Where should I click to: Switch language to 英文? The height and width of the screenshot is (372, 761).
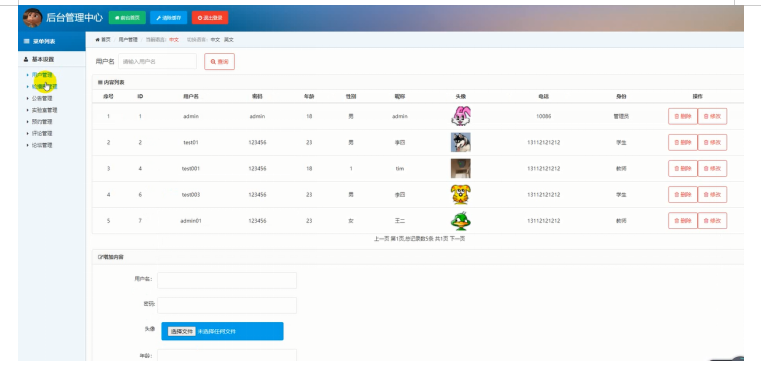(x=229, y=40)
